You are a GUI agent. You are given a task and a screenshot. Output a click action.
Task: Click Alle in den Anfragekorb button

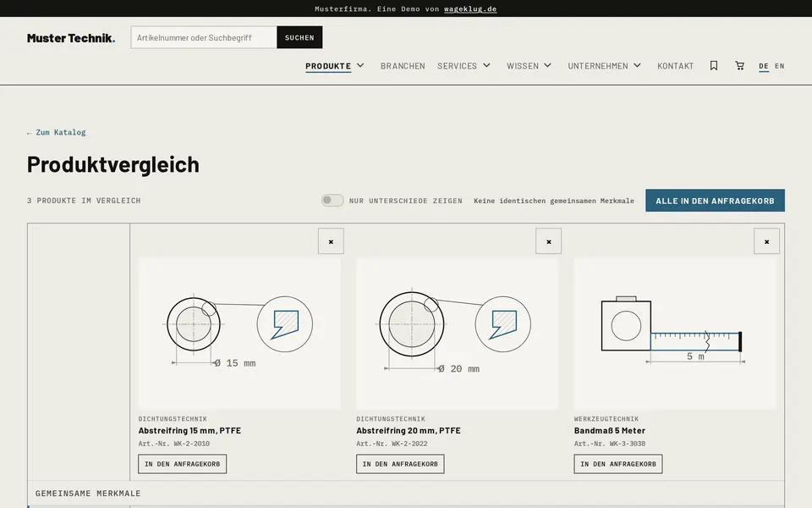pos(715,201)
